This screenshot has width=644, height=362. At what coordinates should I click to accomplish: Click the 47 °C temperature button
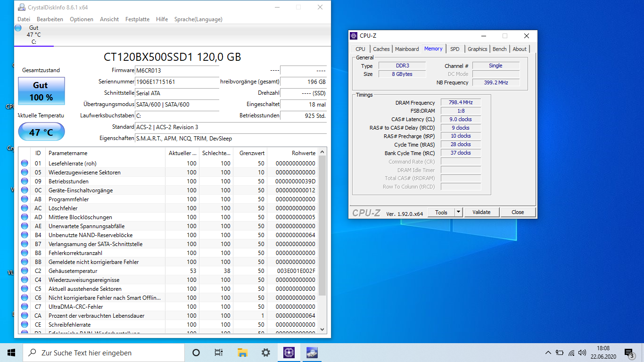click(x=41, y=132)
